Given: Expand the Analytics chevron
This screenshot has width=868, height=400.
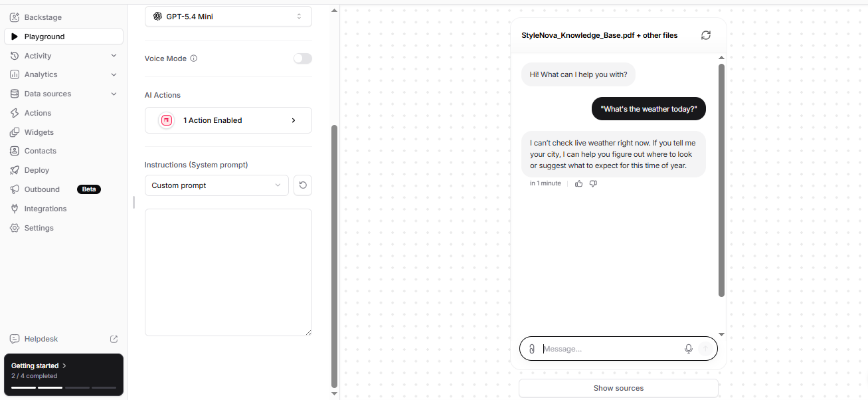Looking at the screenshot, I should pyautogui.click(x=114, y=74).
